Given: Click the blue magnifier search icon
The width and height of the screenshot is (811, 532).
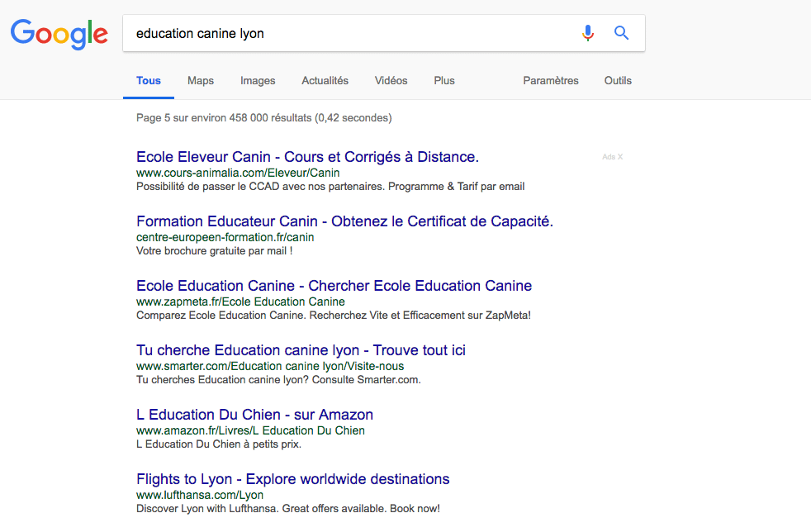Looking at the screenshot, I should coord(621,33).
